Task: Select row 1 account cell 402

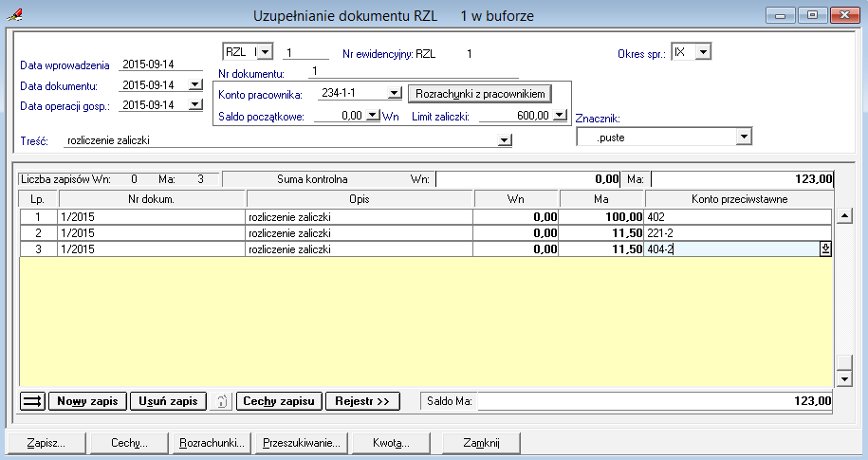Action: coord(738,216)
